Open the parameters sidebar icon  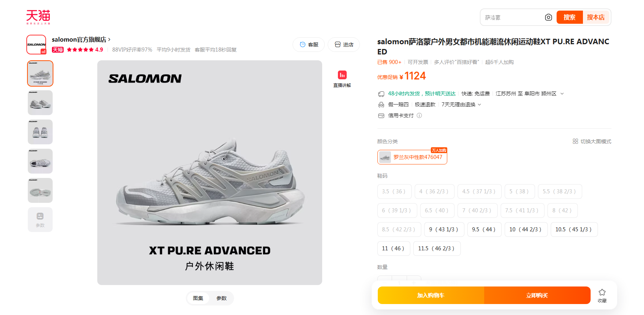click(x=40, y=220)
